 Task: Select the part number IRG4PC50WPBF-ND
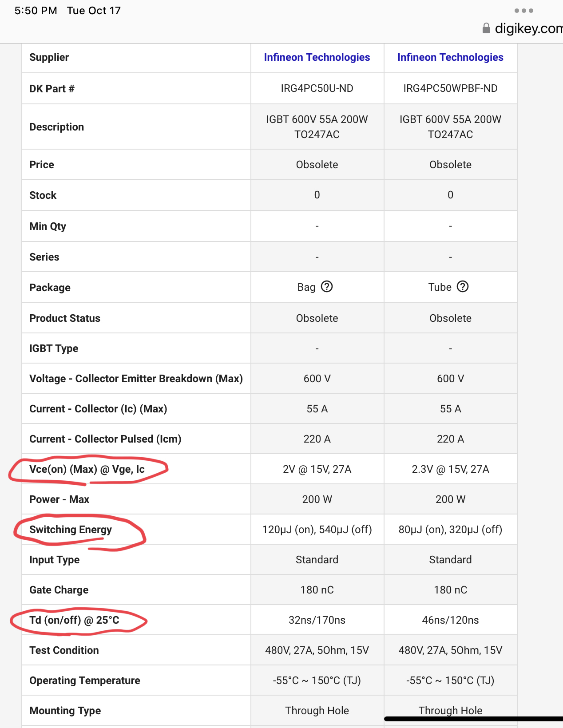pyautogui.click(x=450, y=88)
